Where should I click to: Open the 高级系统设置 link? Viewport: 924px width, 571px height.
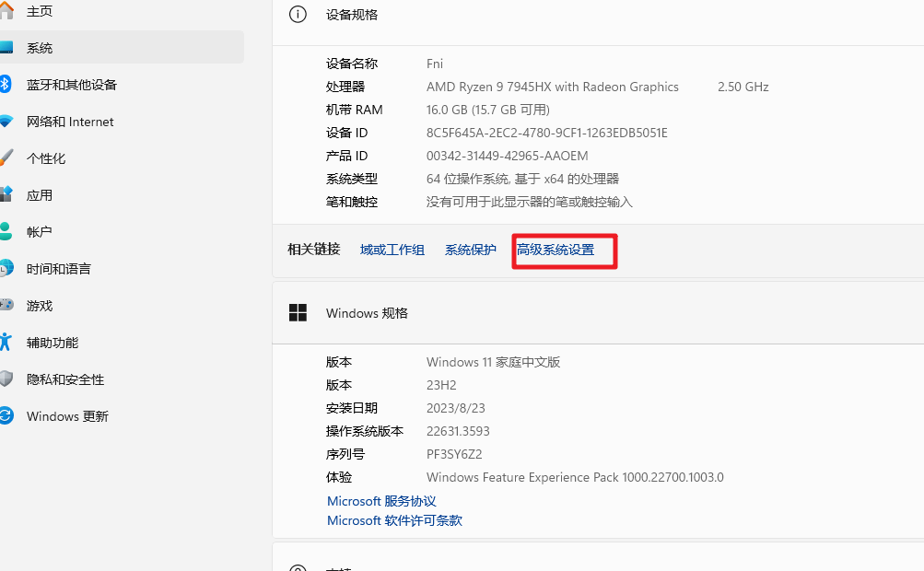(x=556, y=250)
